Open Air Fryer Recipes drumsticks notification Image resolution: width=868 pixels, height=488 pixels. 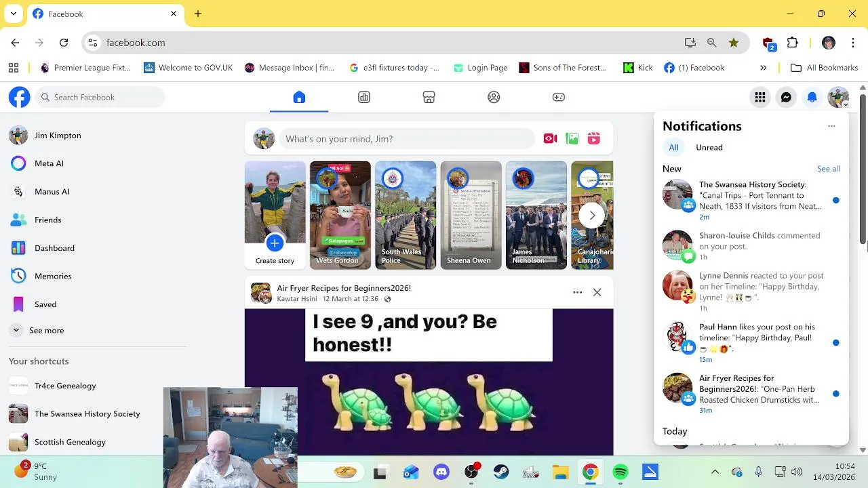pos(751,394)
